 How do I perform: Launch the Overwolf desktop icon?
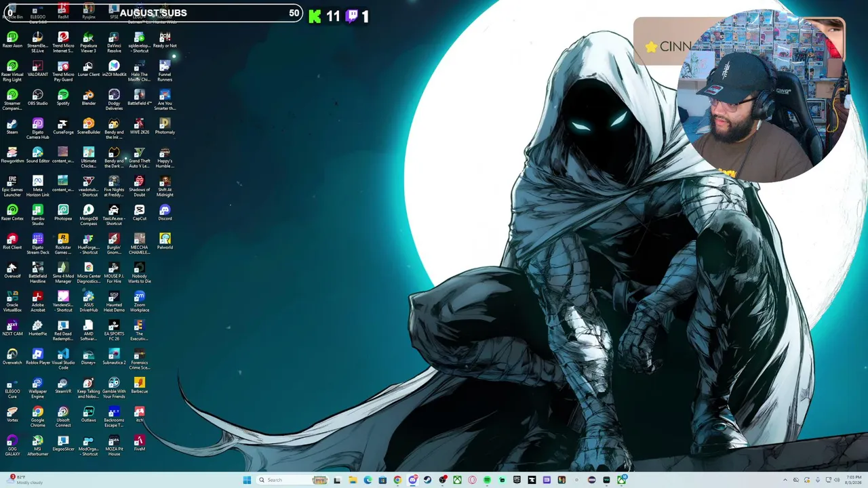click(x=12, y=271)
